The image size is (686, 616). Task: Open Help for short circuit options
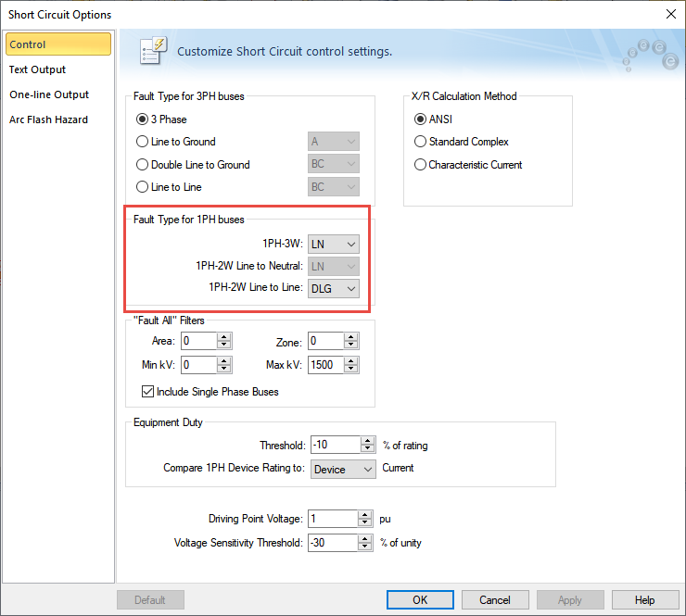(644, 600)
